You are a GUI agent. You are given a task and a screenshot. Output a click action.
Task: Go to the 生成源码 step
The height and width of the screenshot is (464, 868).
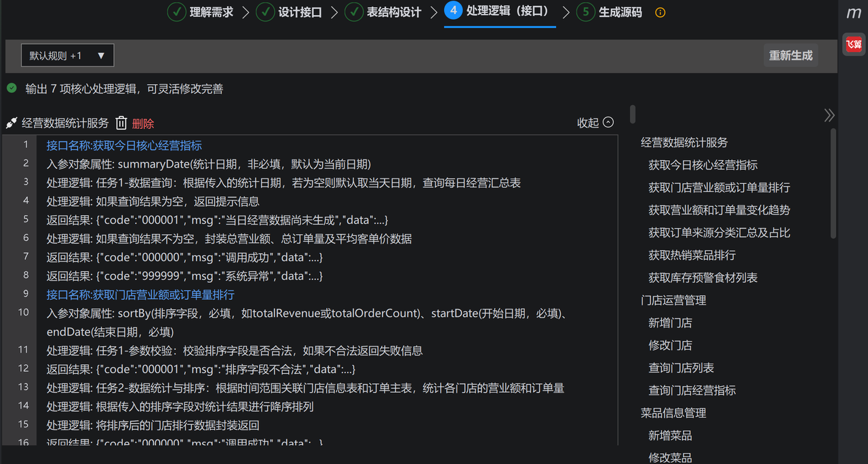(x=620, y=12)
